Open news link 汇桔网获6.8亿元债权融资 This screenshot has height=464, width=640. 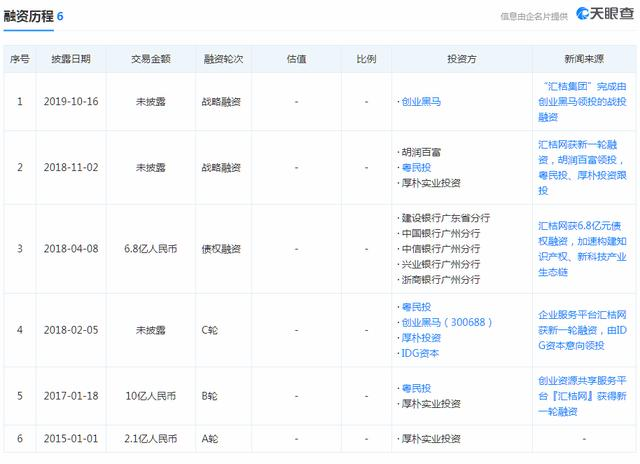click(582, 249)
